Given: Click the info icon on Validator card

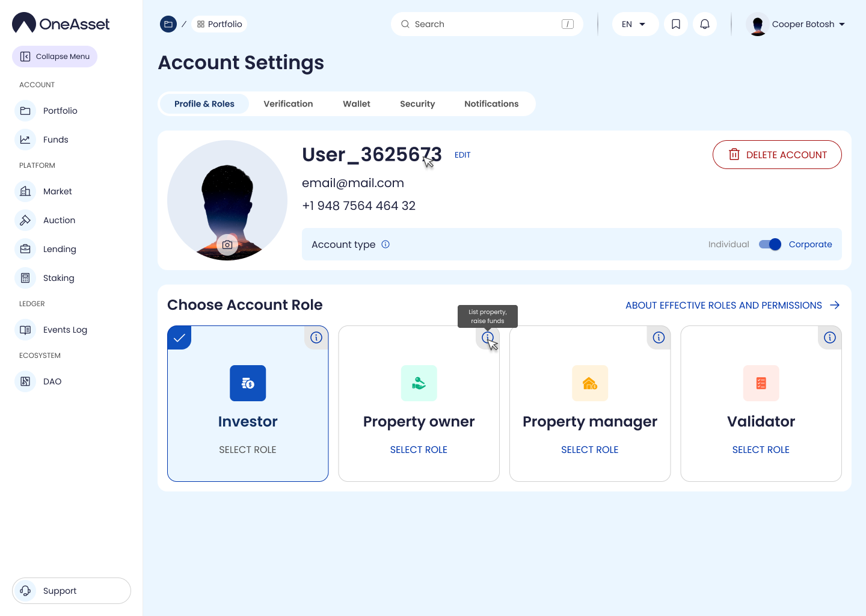Looking at the screenshot, I should pyautogui.click(x=830, y=337).
